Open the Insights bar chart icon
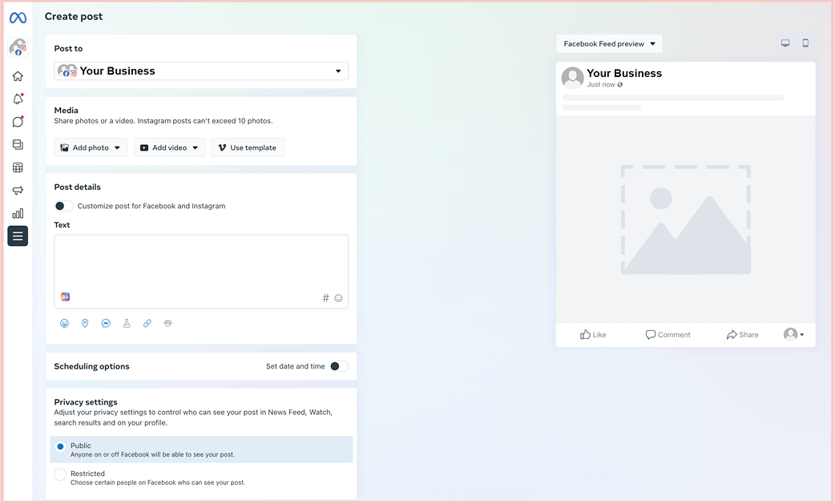Screen dimensions: 835x504 click(x=18, y=213)
